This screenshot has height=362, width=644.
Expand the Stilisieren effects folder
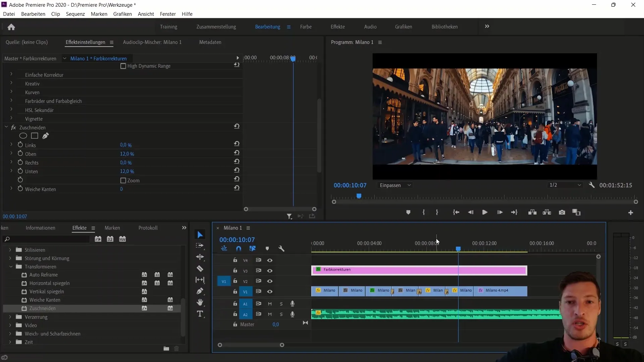[x=10, y=250]
